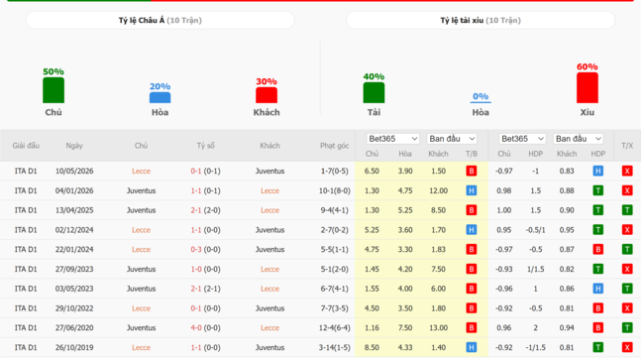Viewport: 644px width, 360px height.
Task: Click odds value 12.00 in 04/01/2026 row
Action: tap(438, 190)
